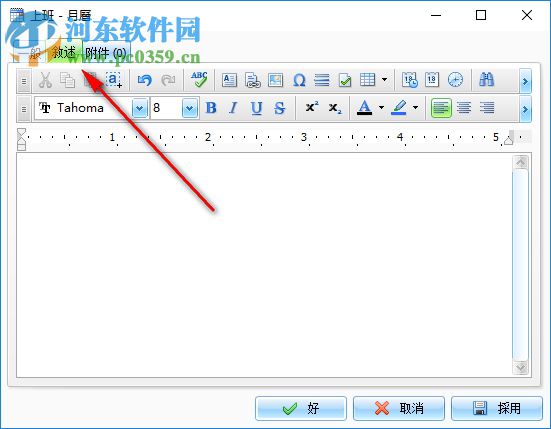Run the ABC spell check
551x429 pixels.
[199, 80]
